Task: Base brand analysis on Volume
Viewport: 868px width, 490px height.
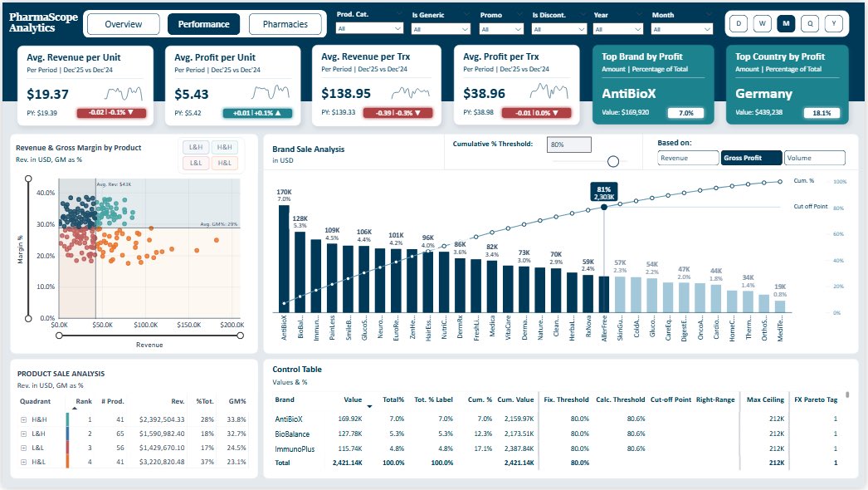Action: tap(815, 158)
